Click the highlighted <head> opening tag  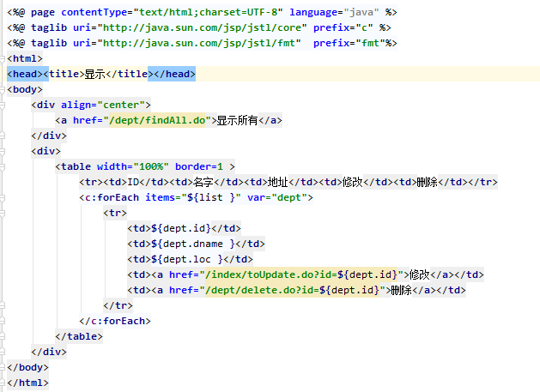pyautogui.click(x=25, y=74)
